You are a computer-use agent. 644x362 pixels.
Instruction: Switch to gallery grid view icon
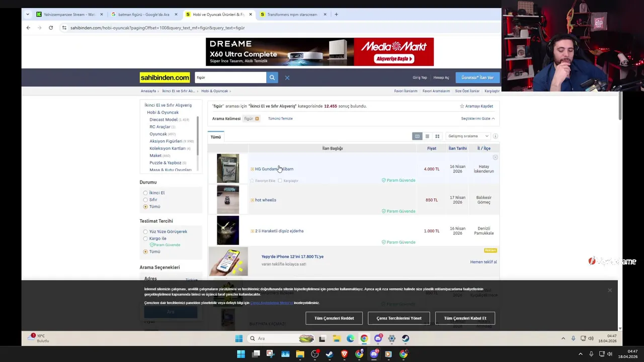click(x=437, y=136)
